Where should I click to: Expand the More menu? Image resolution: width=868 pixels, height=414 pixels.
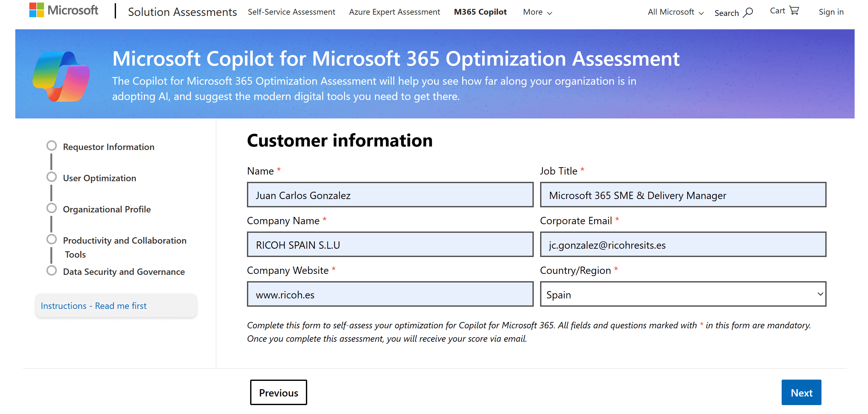point(538,12)
